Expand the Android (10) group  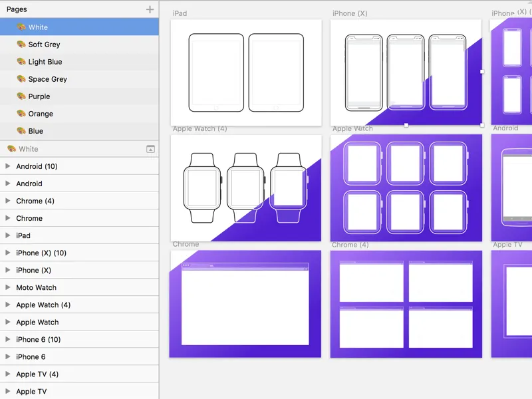(x=8, y=166)
